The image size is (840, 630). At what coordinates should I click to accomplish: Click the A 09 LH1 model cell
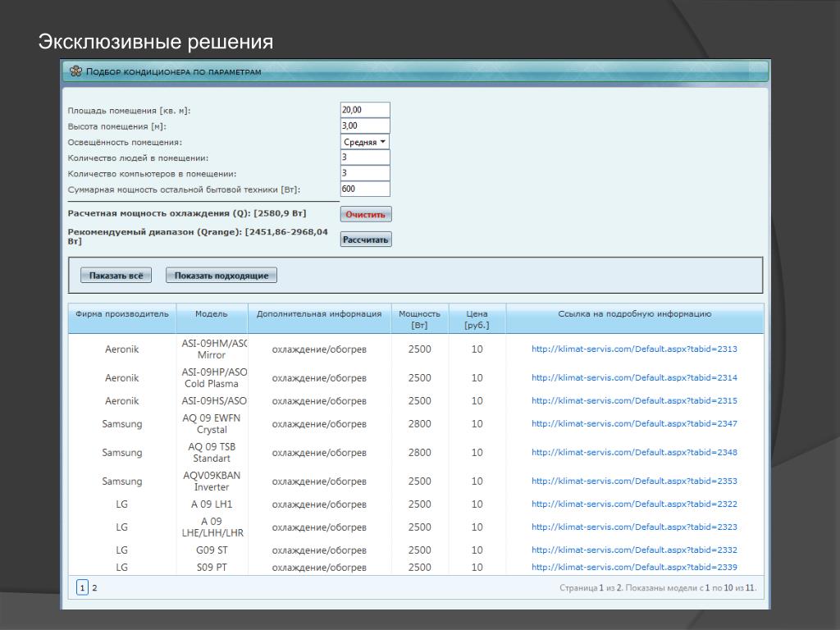point(212,504)
